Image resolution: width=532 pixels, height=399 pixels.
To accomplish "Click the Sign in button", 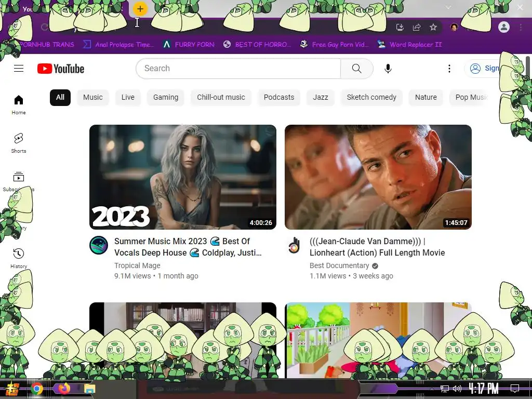I will (x=484, y=69).
